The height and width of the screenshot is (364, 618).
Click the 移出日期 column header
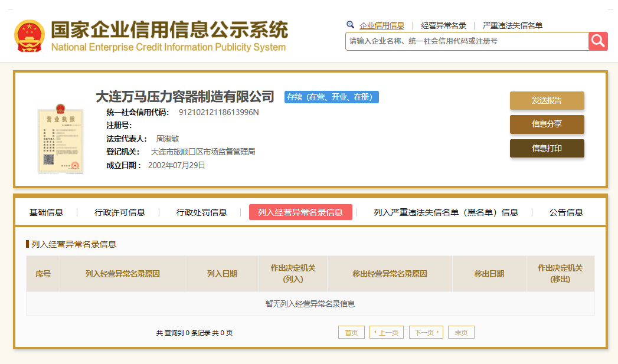point(489,274)
